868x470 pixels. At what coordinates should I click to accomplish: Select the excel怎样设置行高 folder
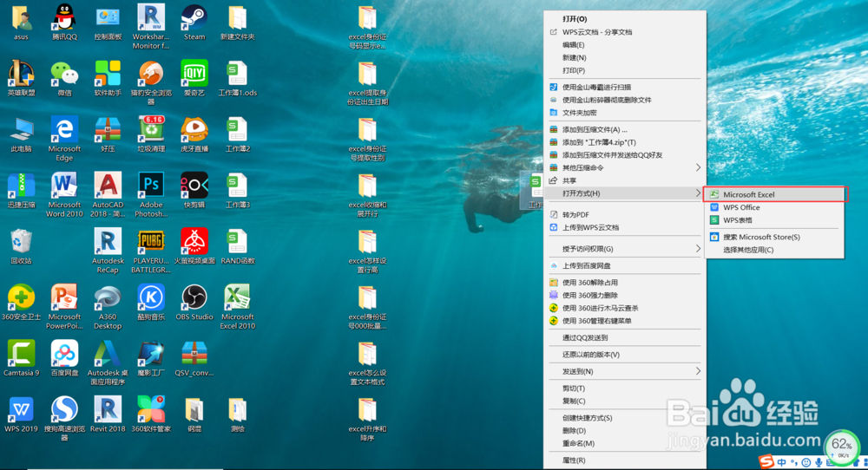tap(367, 251)
